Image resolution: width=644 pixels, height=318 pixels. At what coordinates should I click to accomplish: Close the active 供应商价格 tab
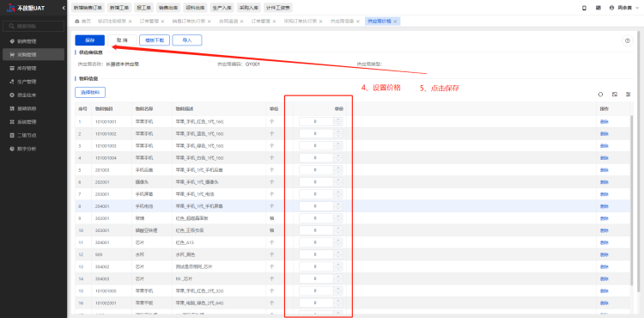pos(395,21)
